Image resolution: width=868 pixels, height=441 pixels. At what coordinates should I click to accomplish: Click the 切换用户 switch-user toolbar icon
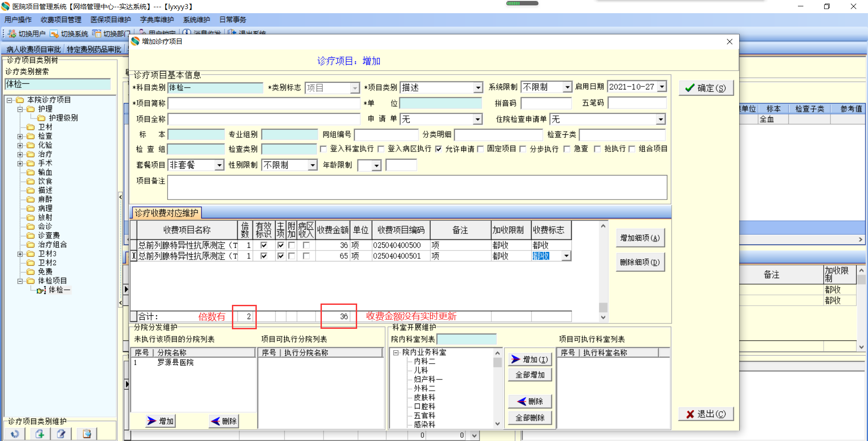point(12,33)
